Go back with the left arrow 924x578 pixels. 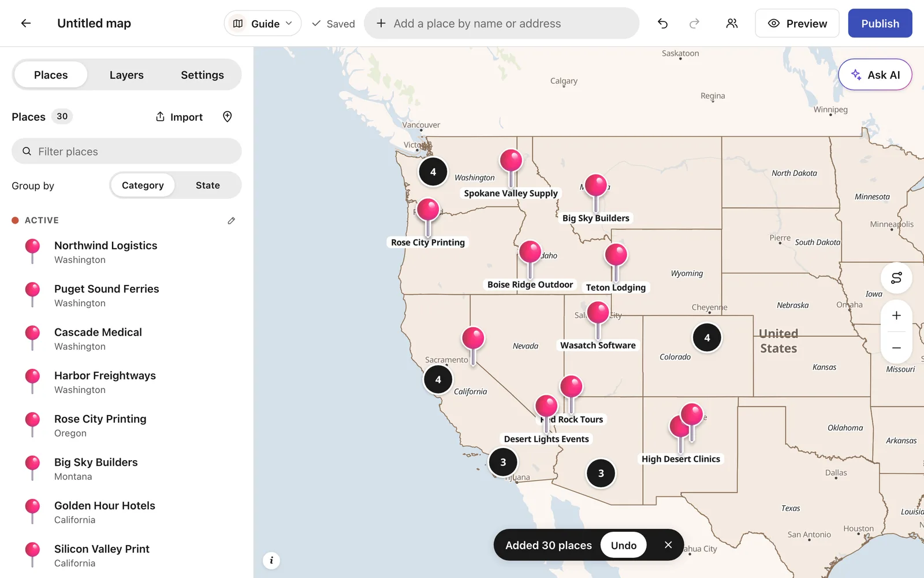tap(25, 23)
